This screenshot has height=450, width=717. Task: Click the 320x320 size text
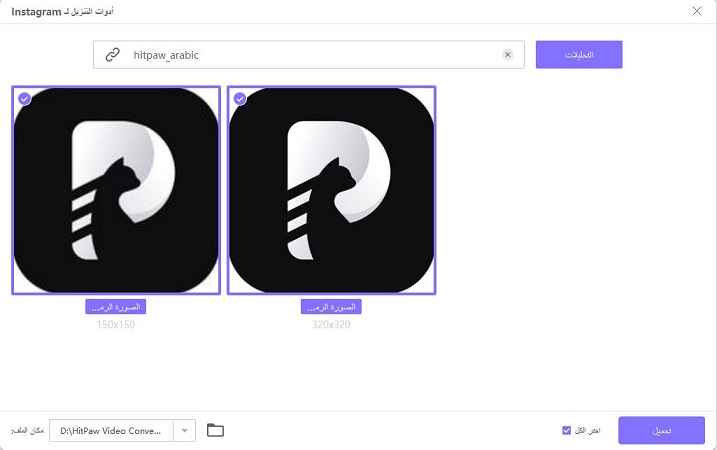[331, 325]
